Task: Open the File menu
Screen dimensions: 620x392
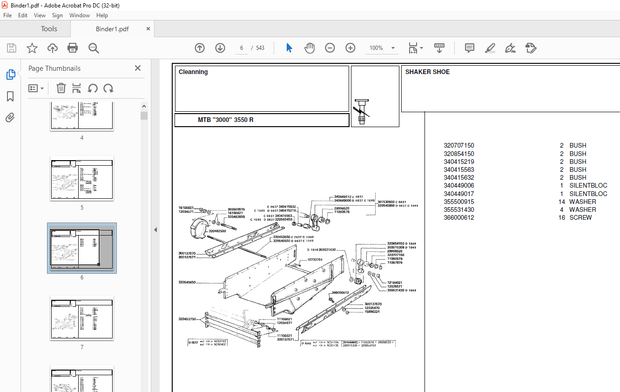Action: pyautogui.click(x=8, y=15)
